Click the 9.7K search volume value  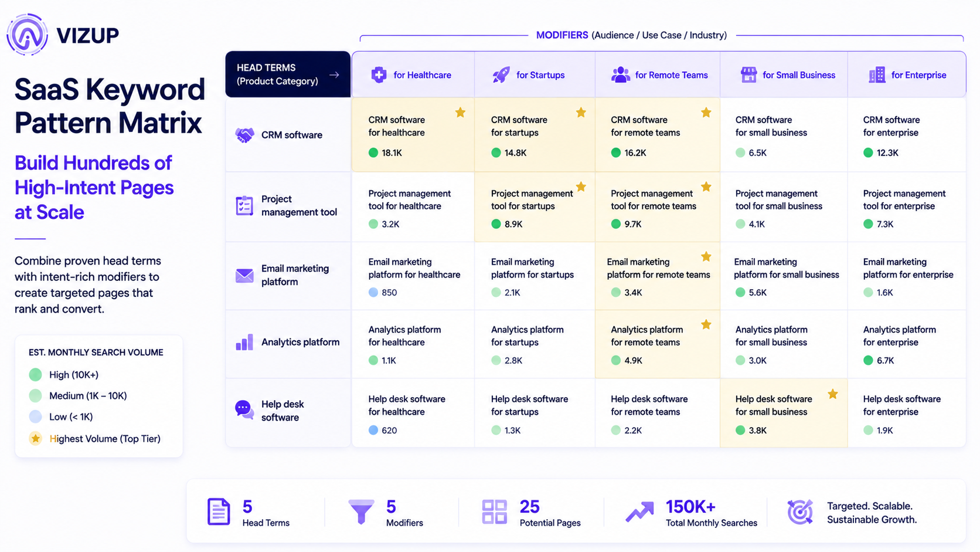633,224
